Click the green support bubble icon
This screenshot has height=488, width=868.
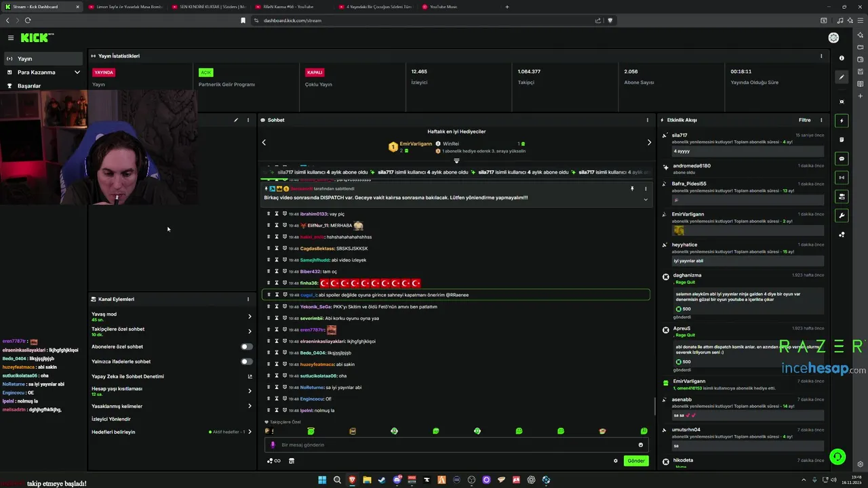[x=837, y=457]
